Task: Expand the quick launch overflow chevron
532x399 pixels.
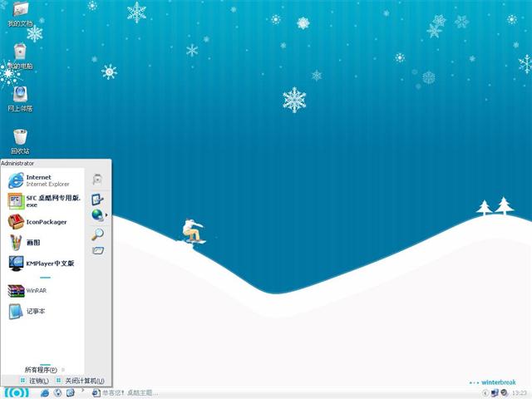Action: 82,392
